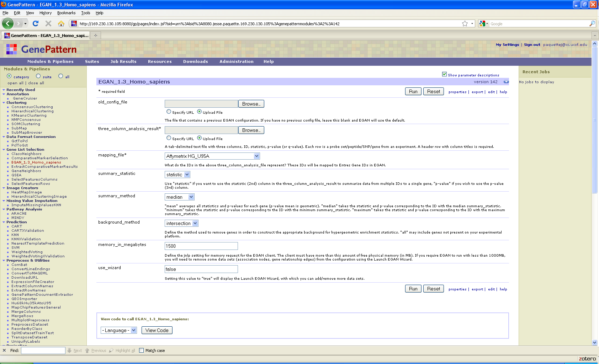The width and height of the screenshot is (599, 364).
Task: Open the Suites menu
Action: (x=92, y=61)
